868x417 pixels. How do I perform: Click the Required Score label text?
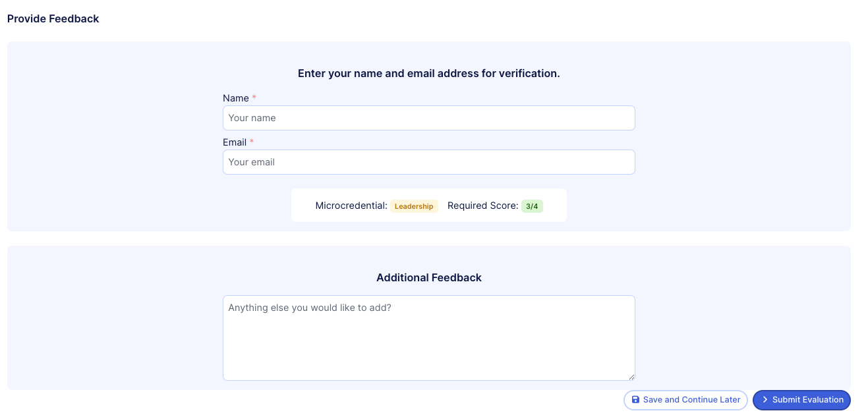pyautogui.click(x=482, y=206)
